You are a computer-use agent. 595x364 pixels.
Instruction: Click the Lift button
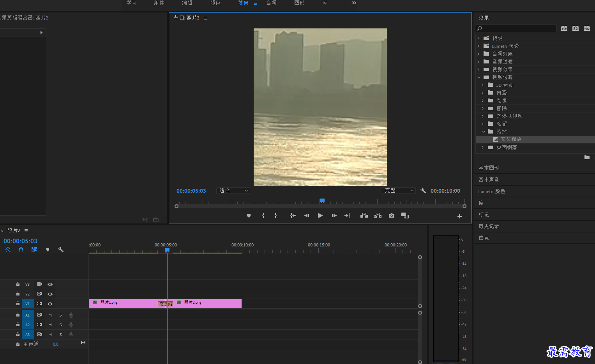pyautogui.click(x=364, y=215)
